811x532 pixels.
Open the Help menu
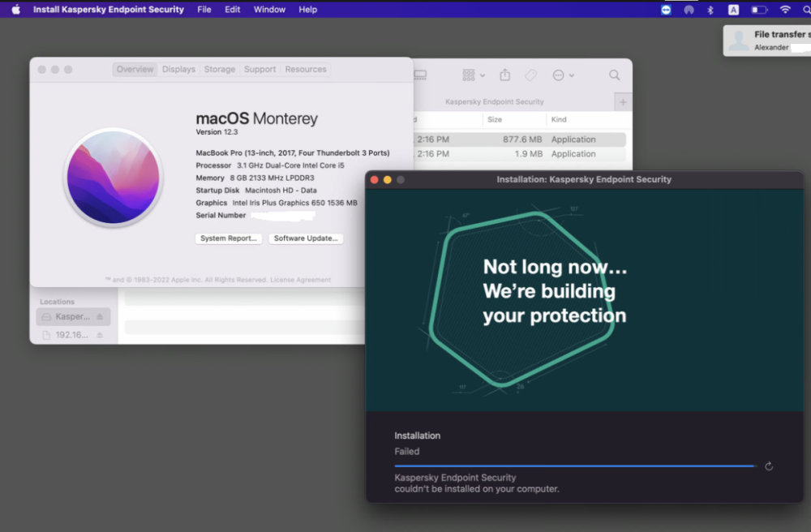coord(307,9)
